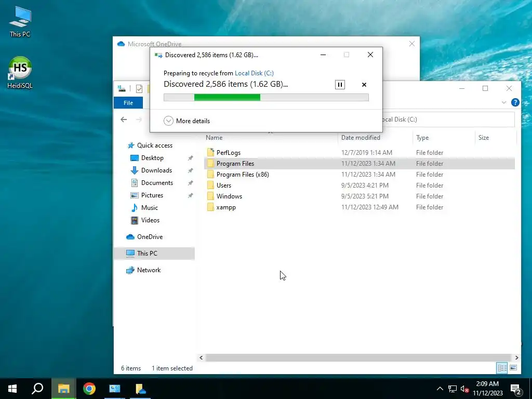Click the green recycle progress bar

266,98
